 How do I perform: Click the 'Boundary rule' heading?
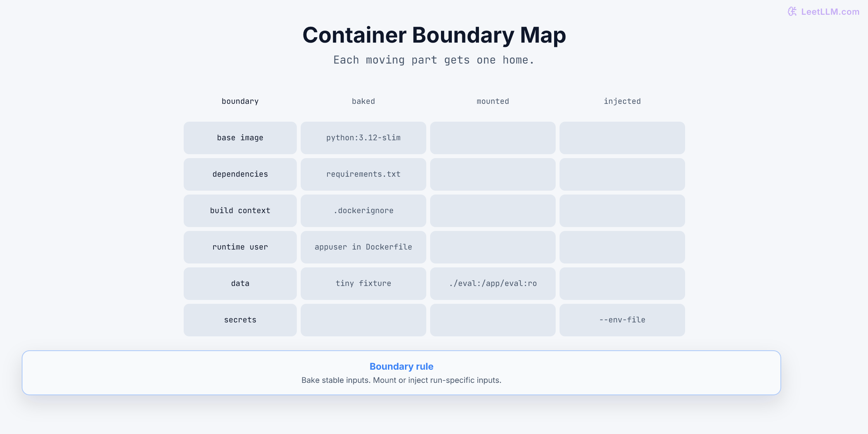[401, 367]
